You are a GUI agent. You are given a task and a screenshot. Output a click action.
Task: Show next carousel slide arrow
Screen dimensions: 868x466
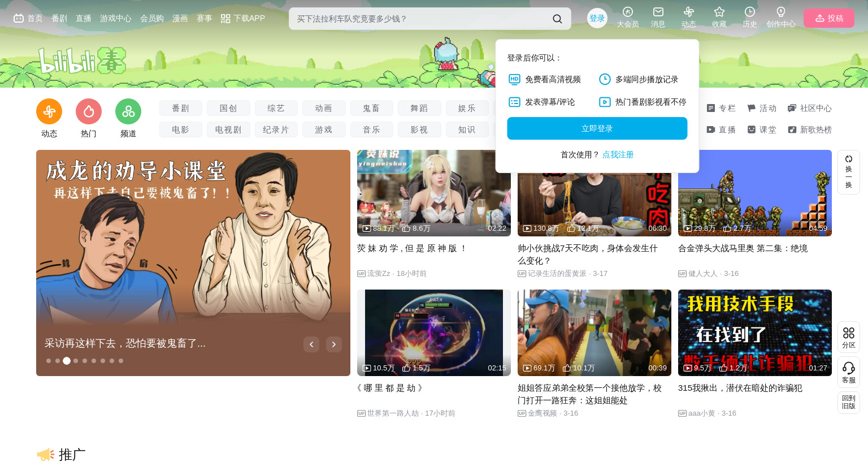[334, 344]
